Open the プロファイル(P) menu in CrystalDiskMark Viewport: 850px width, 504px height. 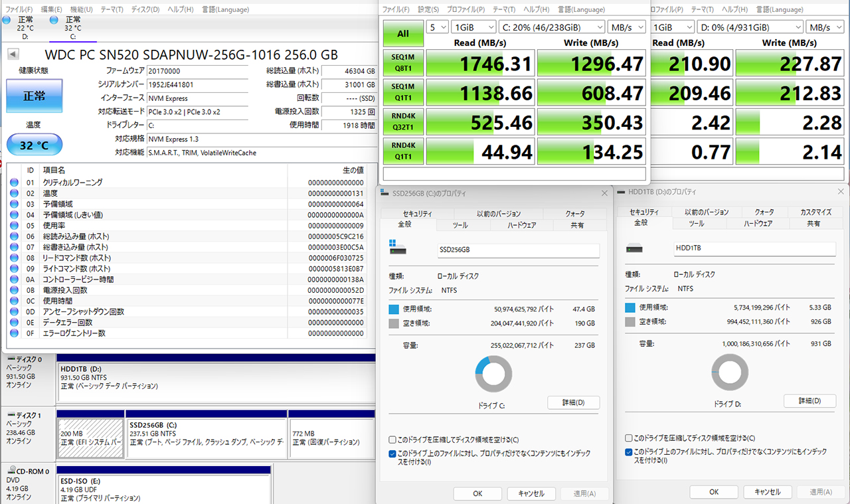(464, 9)
